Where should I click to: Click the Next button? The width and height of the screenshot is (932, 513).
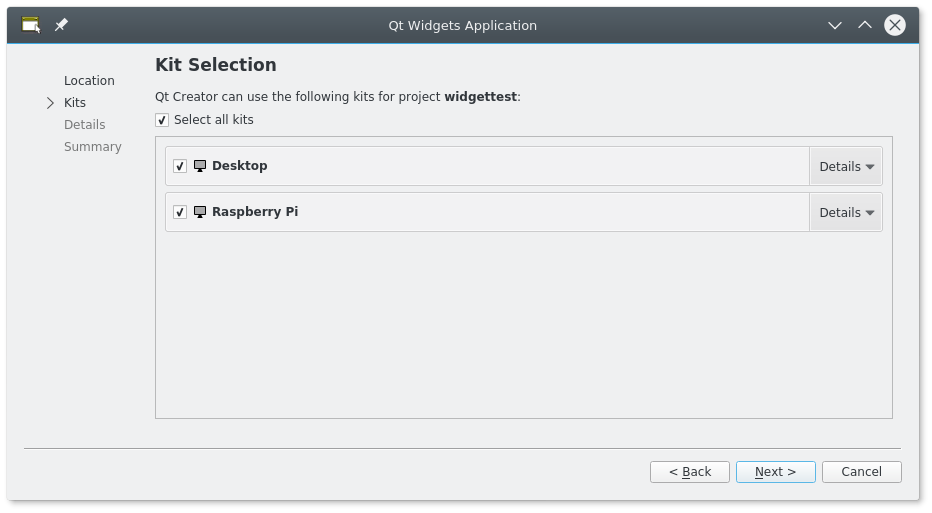click(775, 472)
